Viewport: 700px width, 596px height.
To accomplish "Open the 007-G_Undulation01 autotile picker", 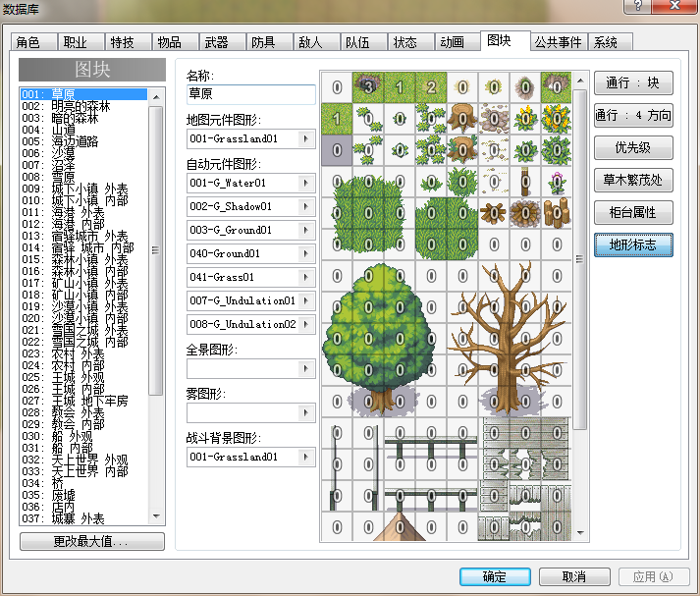I will click(x=305, y=300).
